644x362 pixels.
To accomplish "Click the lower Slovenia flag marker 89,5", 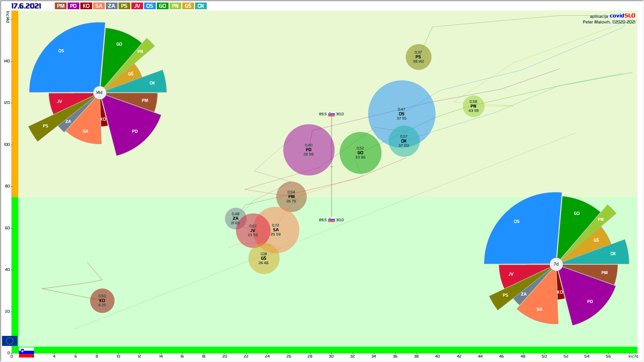I will pyautogui.click(x=331, y=220).
